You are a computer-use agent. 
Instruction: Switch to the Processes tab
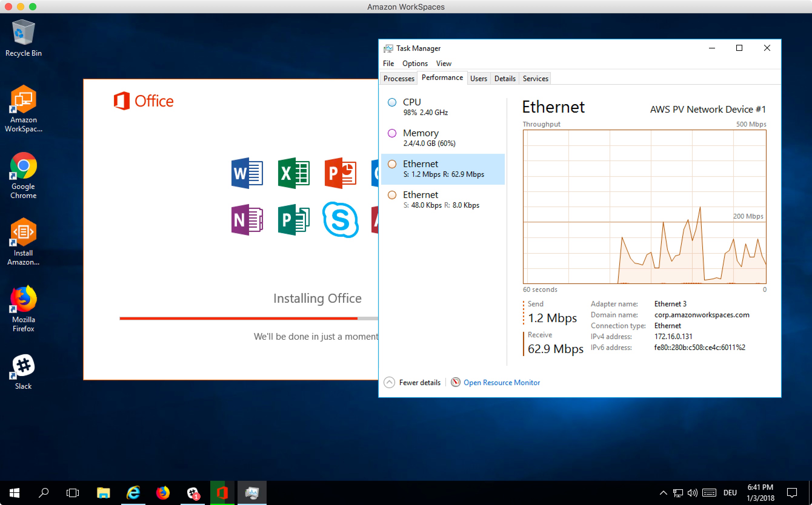pyautogui.click(x=399, y=78)
